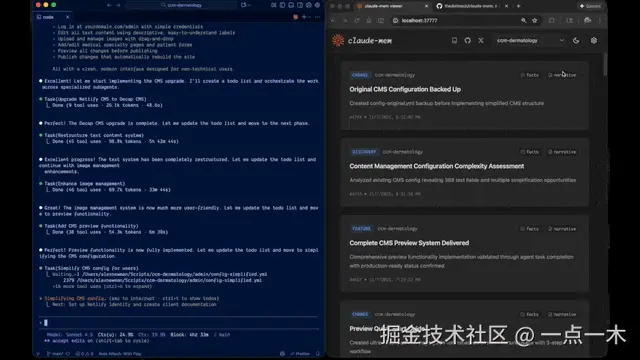Toggle the editor bottom panel layout icon
The image size is (640, 360).
point(291,5)
